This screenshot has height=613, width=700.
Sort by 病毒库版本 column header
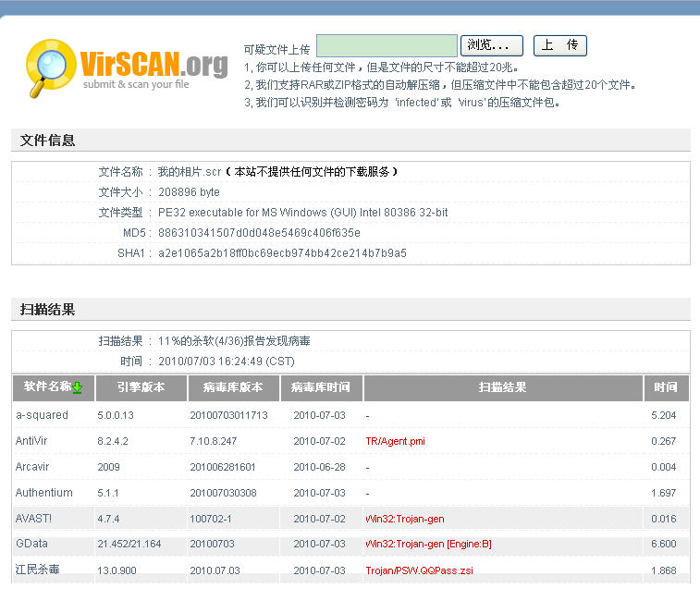click(233, 387)
